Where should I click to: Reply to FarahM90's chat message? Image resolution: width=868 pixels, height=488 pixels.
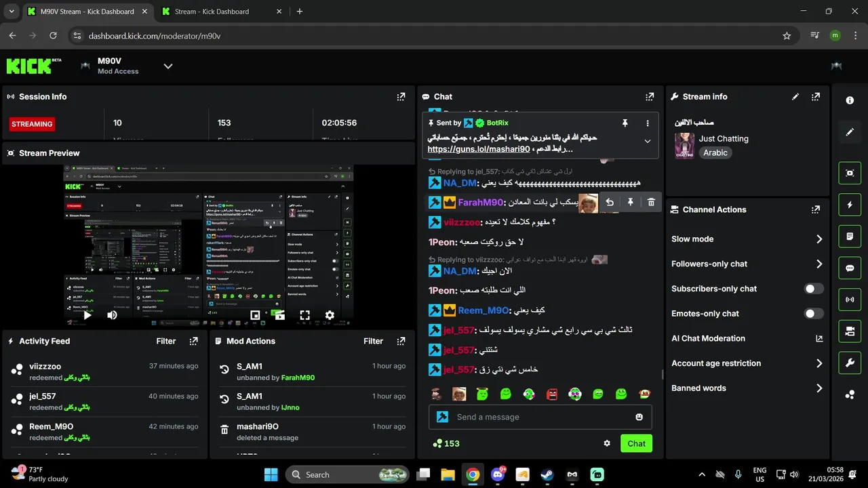pos(610,203)
